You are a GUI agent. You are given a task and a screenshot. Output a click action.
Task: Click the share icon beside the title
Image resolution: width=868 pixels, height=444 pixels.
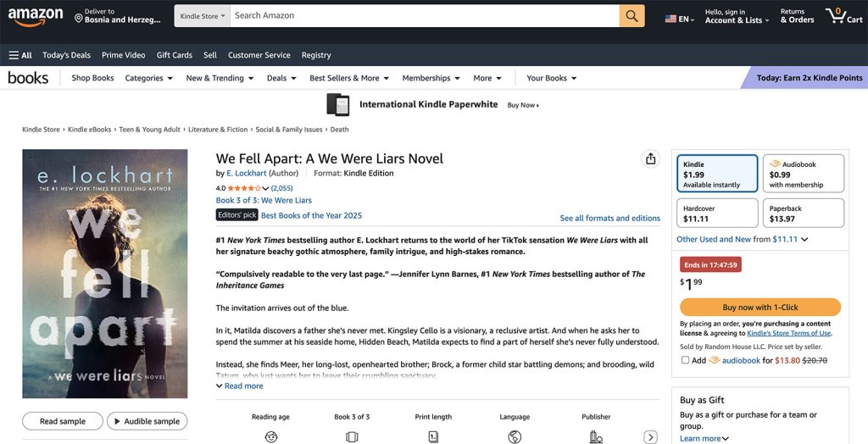point(650,159)
